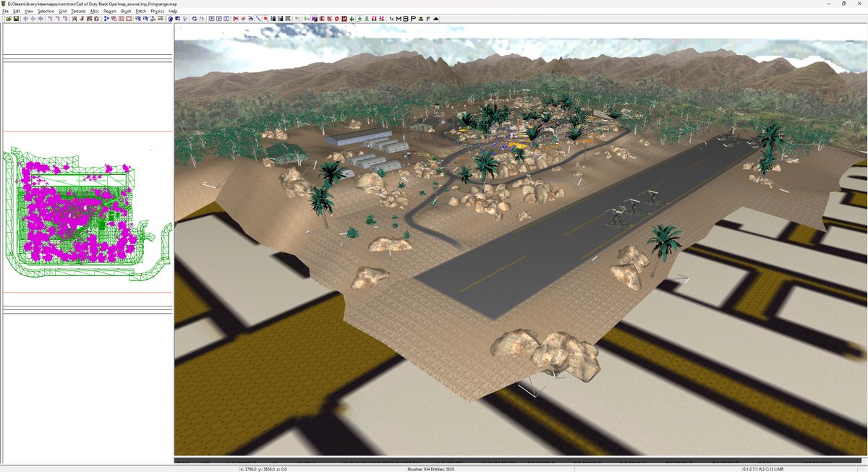Screen dimensions: 868x472
Task: Click the X axis toolbar button
Action: [211, 19]
